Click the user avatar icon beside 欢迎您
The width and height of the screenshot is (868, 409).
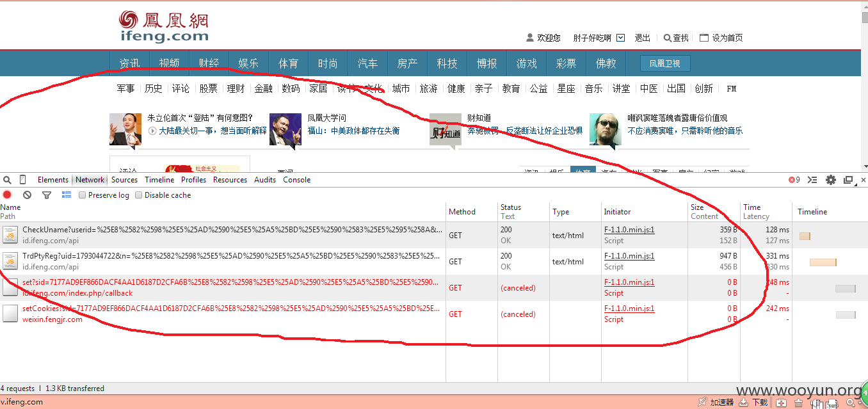tap(530, 38)
